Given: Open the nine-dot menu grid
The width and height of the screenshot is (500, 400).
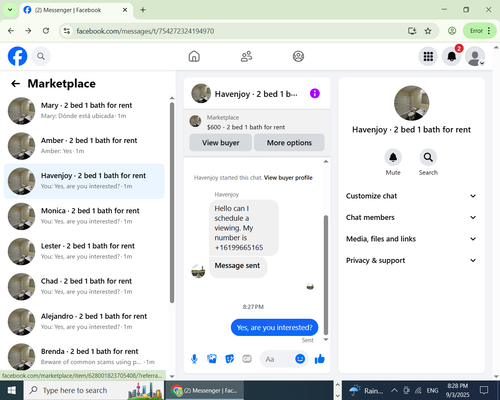Looking at the screenshot, I should click(428, 56).
